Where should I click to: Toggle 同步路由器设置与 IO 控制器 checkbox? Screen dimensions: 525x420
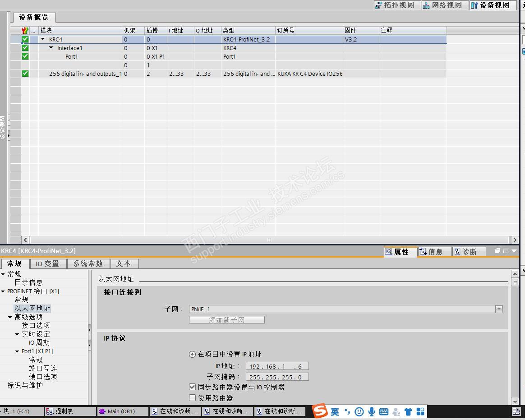(192, 387)
